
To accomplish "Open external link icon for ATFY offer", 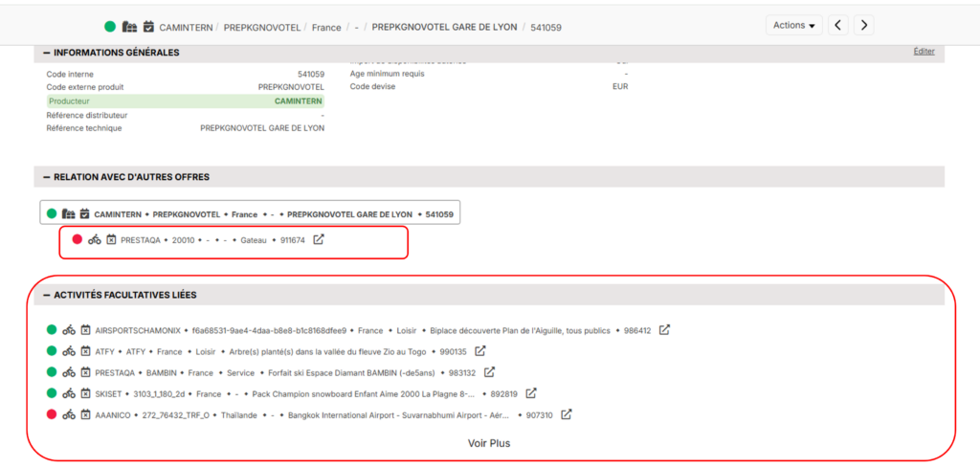I will tap(480, 351).
